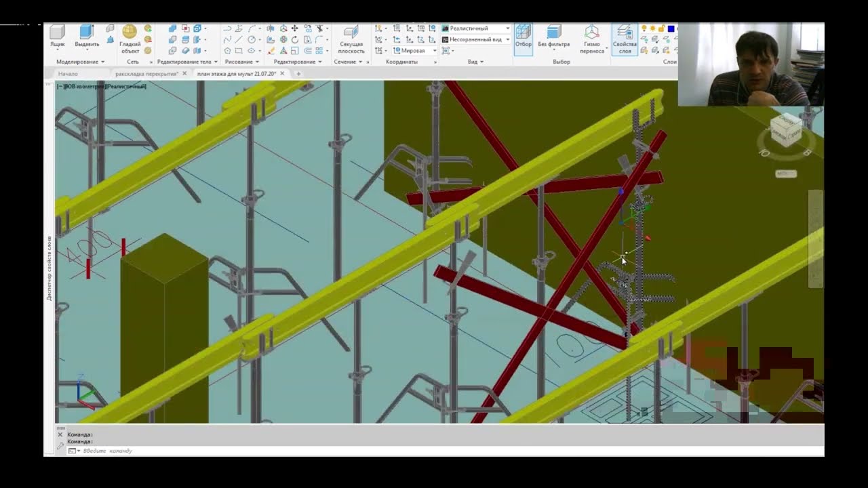Viewport: 868px width, 488px height.
Task: Expand the Вид panel
Action: [476, 62]
